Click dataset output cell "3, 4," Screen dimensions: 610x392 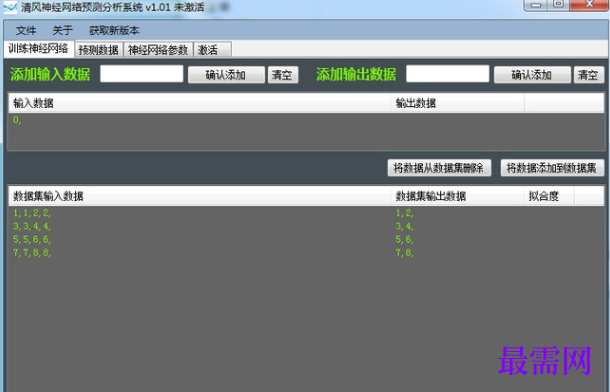click(405, 226)
